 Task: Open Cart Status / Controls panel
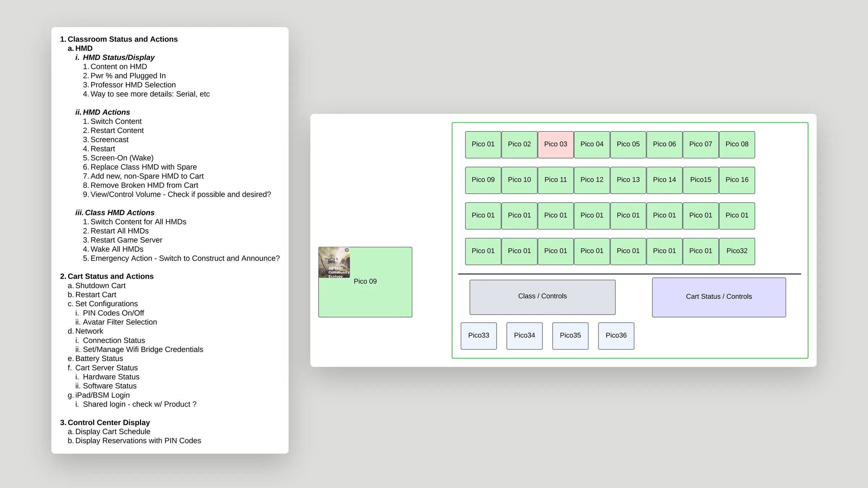pos(719,297)
